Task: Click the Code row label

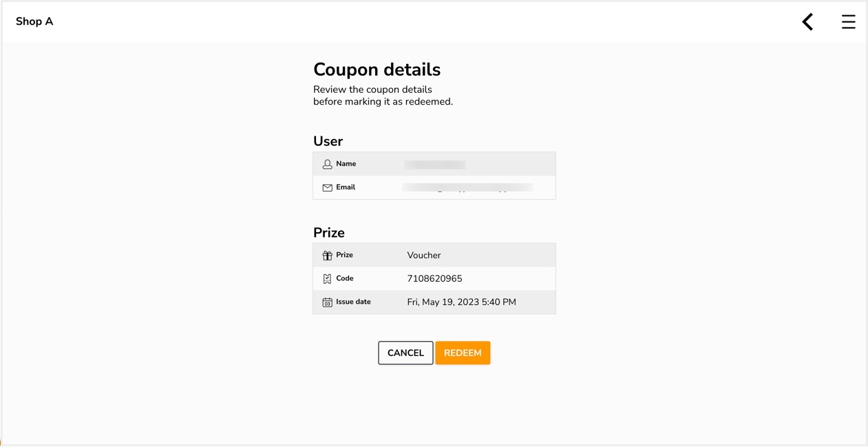Action: (x=345, y=278)
